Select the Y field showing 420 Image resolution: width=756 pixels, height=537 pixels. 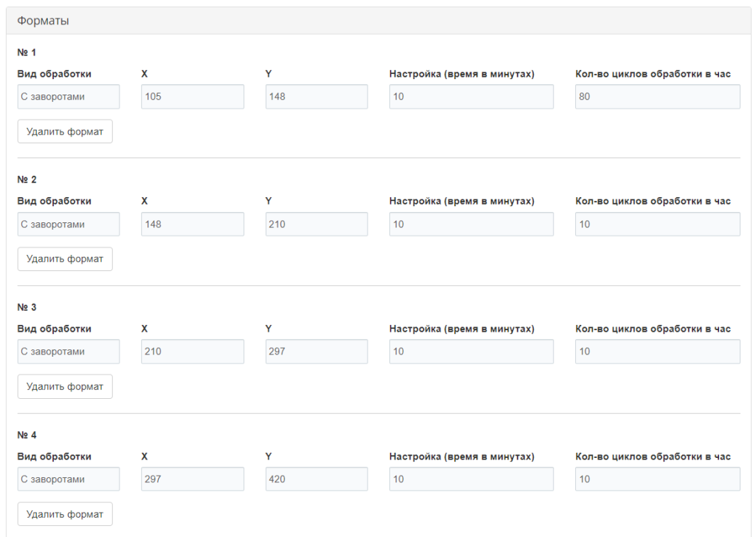316,479
